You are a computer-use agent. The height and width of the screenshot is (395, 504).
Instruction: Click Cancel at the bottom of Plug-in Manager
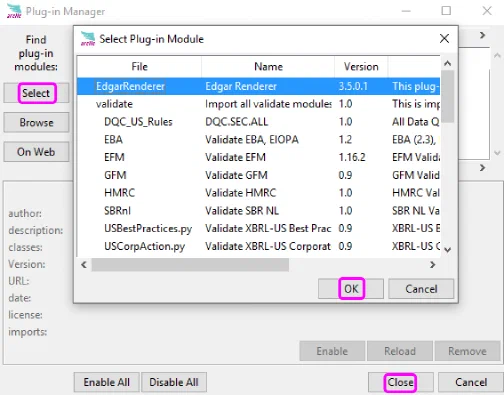point(471,382)
